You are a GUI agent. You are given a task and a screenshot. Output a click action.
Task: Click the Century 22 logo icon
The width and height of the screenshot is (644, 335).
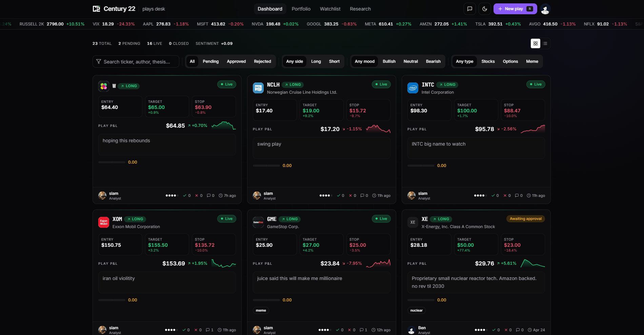[96, 9]
